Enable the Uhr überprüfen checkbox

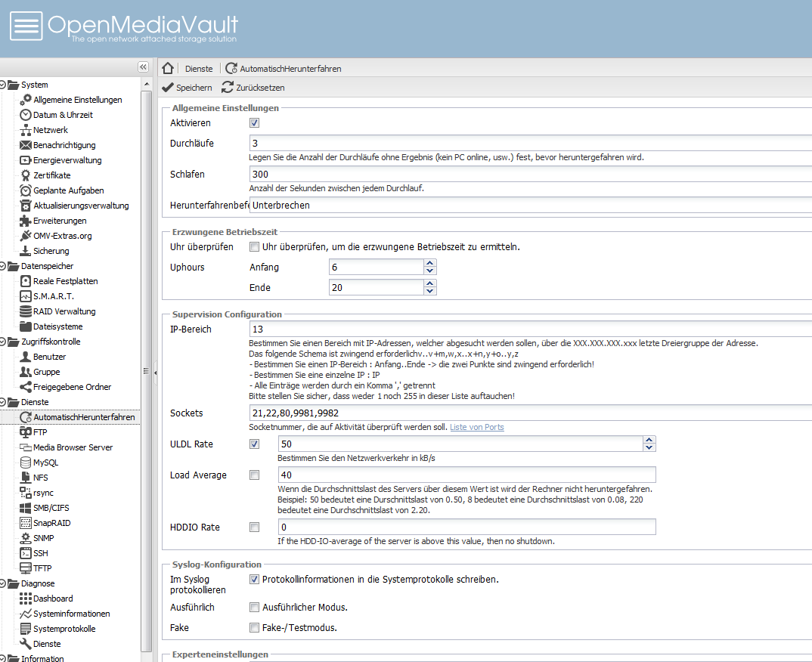[x=254, y=247]
